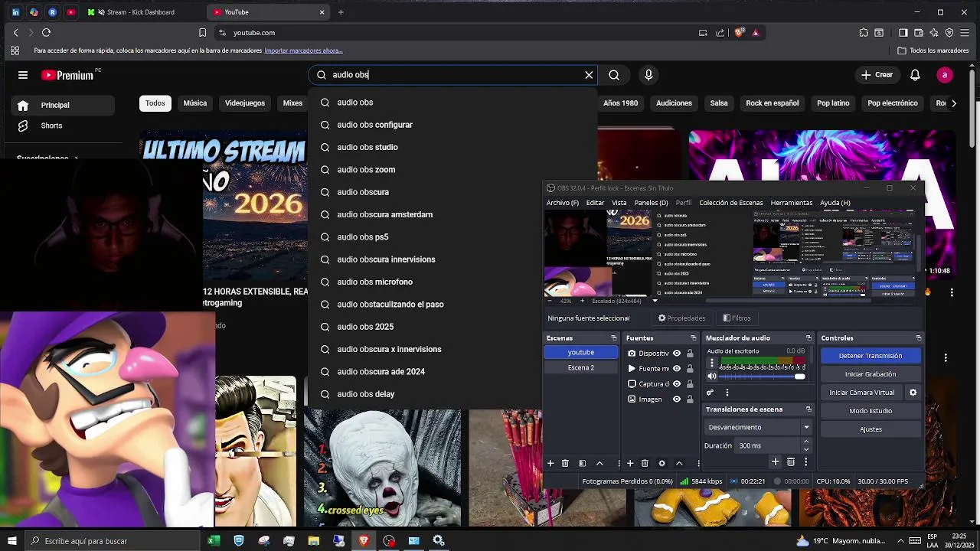Remove scene transition with trash icon
The width and height of the screenshot is (980, 551).
pyautogui.click(x=791, y=461)
